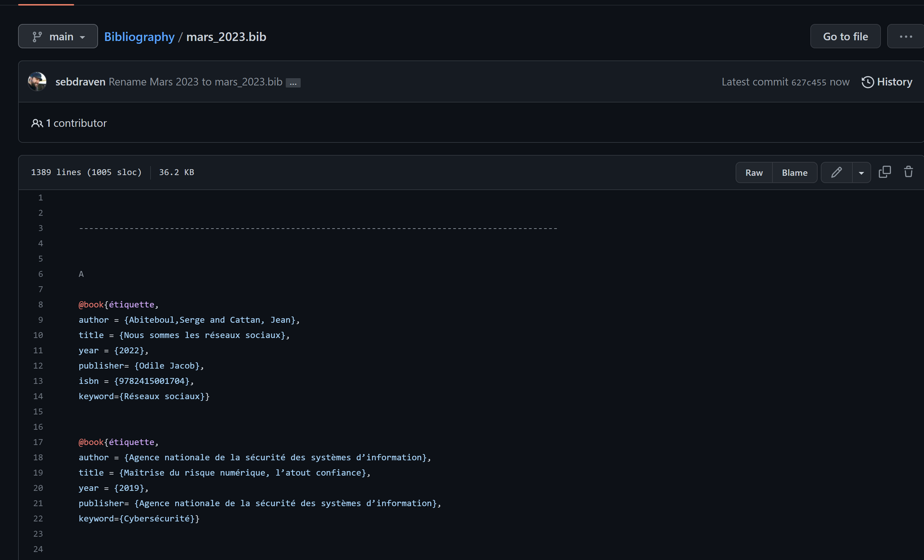
Task: Open the Bibliography folder link
Action: click(x=139, y=37)
